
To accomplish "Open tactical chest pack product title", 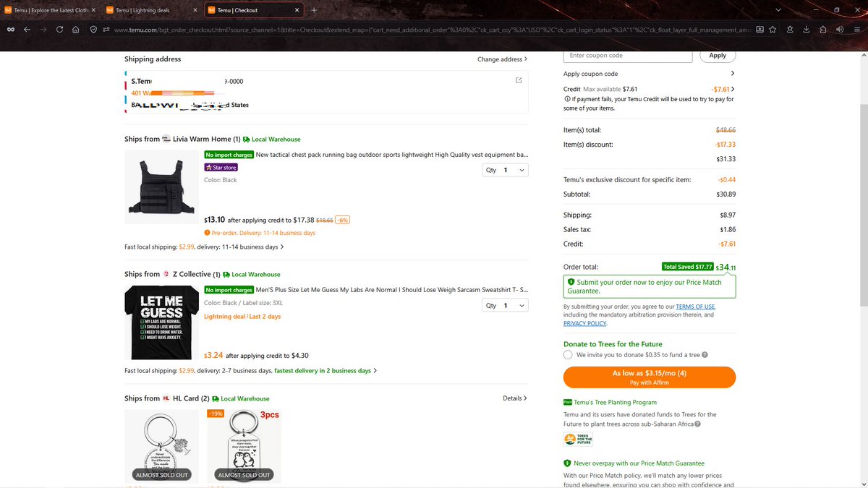I will click(x=391, y=155).
